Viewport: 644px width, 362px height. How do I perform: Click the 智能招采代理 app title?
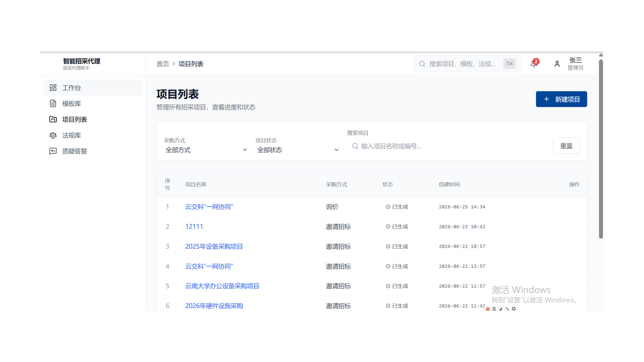click(x=82, y=61)
